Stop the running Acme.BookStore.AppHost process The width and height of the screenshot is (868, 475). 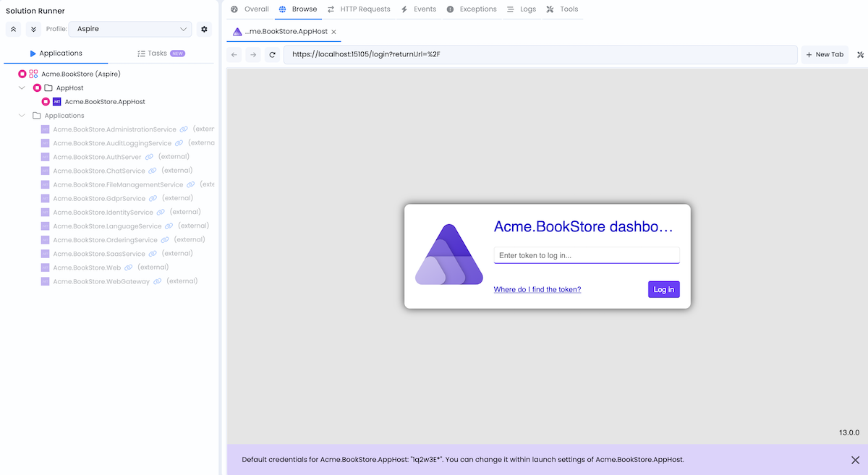pyautogui.click(x=46, y=101)
